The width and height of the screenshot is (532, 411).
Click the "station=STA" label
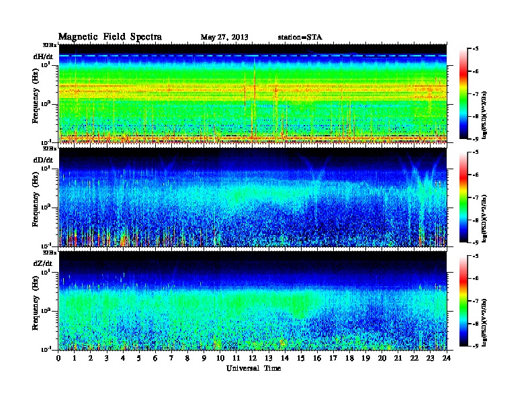coord(300,38)
